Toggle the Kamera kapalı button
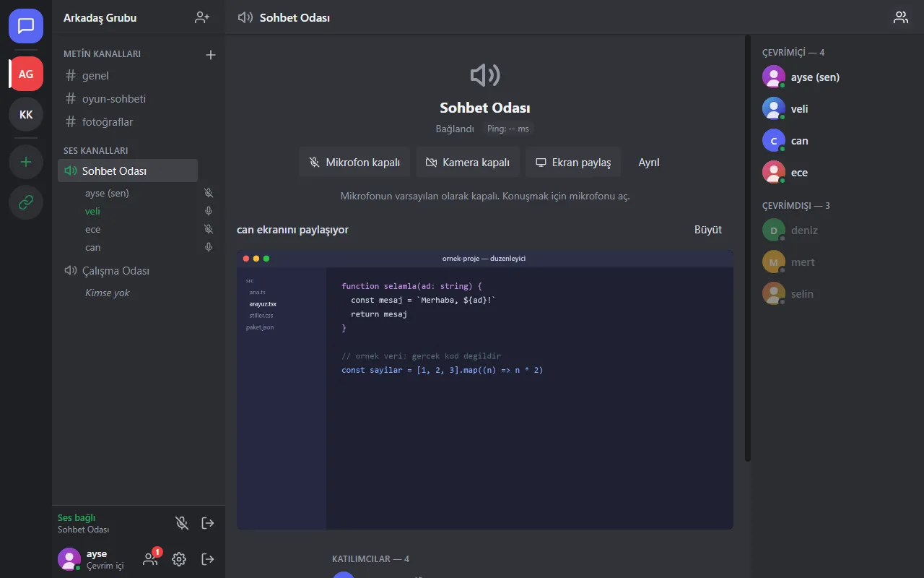924x578 pixels. tap(468, 163)
